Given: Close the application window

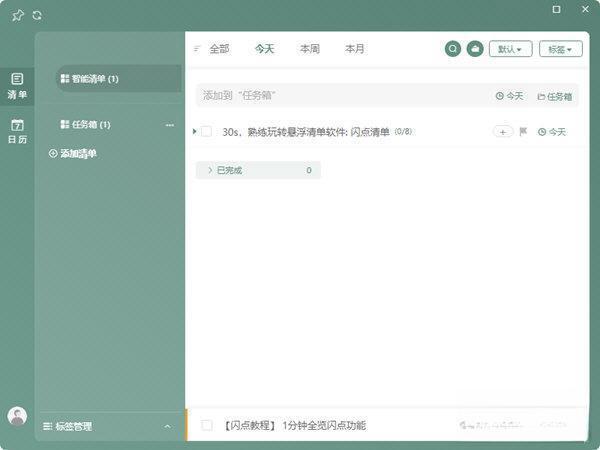Looking at the screenshot, I should [x=585, y=9].
